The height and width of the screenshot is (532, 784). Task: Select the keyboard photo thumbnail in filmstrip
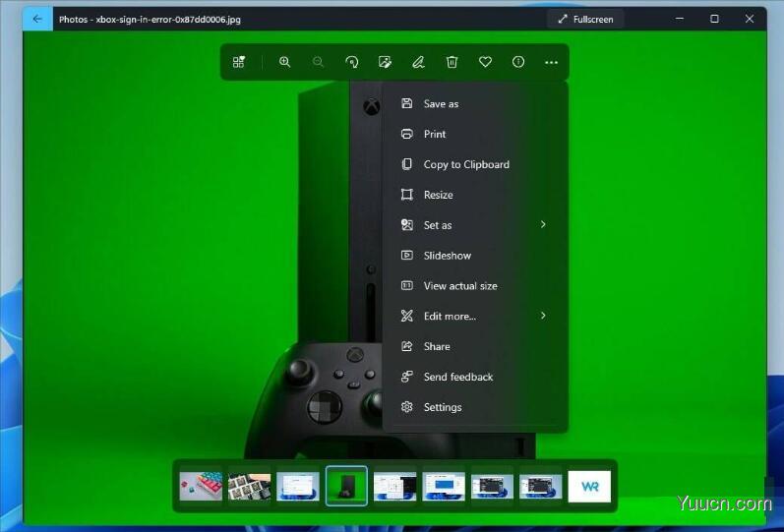tap(201, 486)
